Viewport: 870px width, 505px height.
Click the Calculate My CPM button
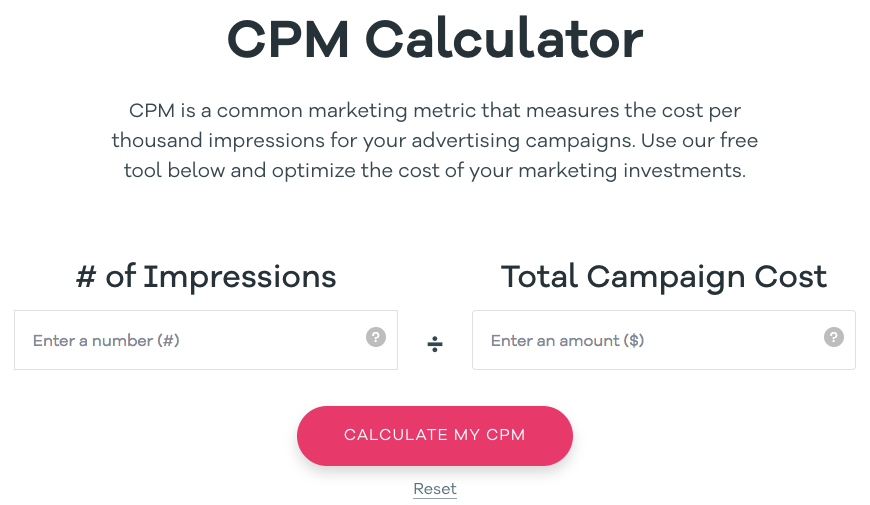tap(435, 436)
